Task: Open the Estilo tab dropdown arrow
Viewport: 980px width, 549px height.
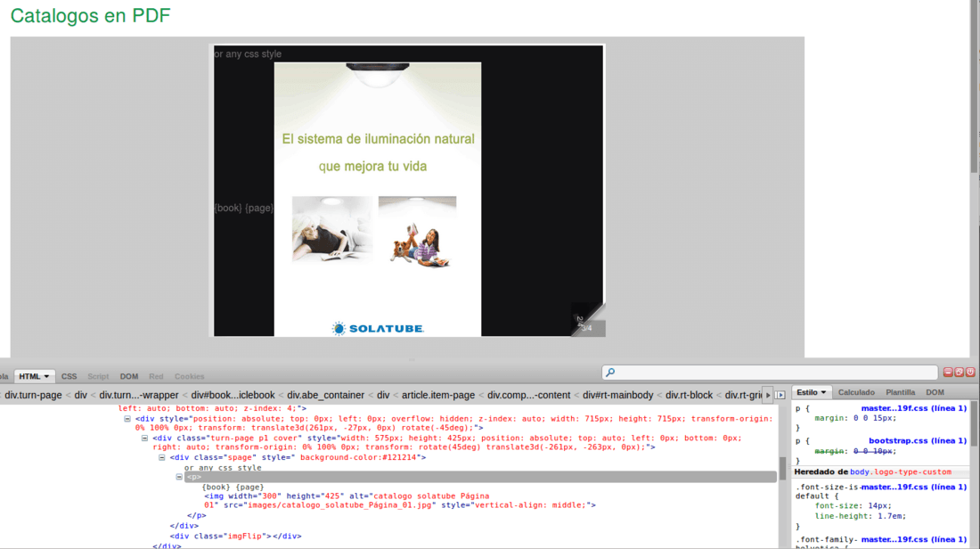Action: 823,393
